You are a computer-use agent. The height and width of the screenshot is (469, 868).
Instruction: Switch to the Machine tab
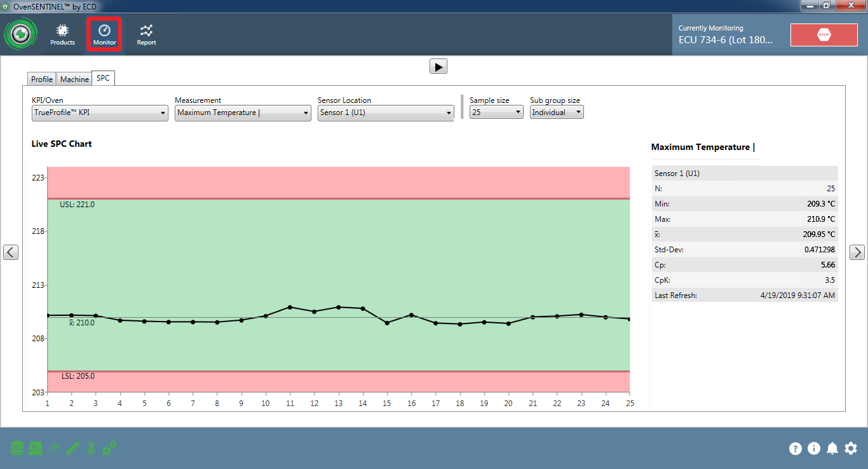74,79
